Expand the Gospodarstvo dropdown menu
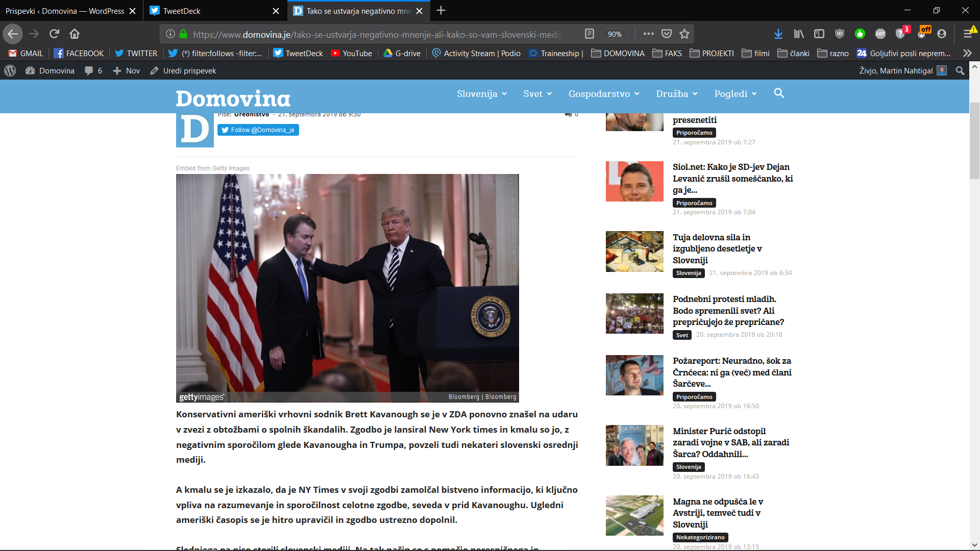 tap(603, 94)
